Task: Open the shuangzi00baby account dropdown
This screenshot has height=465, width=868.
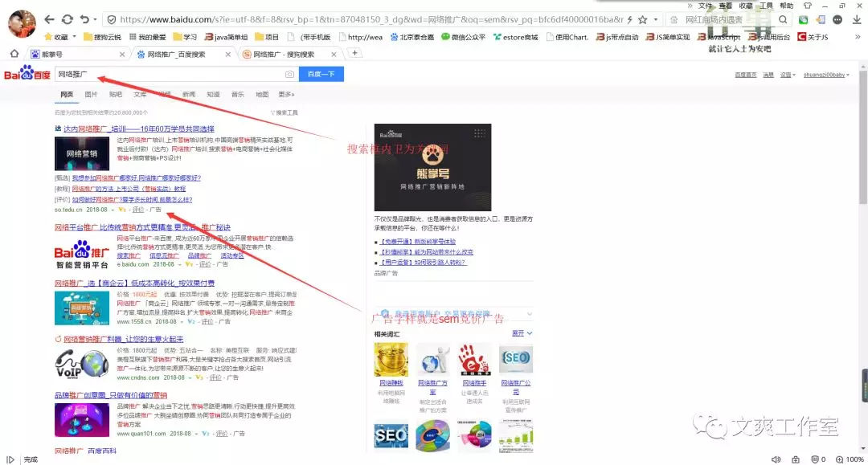Action: (826, 75)
